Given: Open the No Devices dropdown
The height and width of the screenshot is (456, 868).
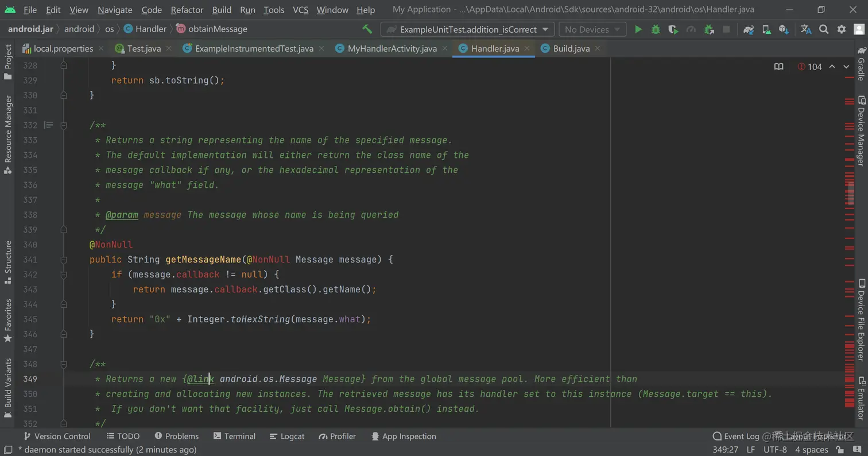Looking at the screenshot, I should pyautogui.click(x=592, y=29).
